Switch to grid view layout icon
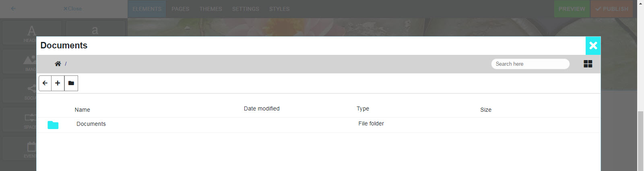The height and width of the screenshot is (171, 644). (x=588, y=64)
